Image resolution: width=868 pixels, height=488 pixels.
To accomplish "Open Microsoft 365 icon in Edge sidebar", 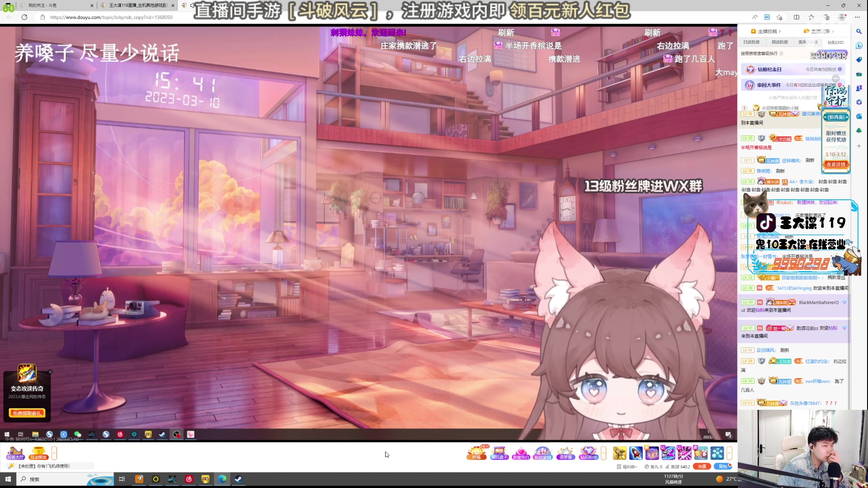I will click(x=859, y=102).
